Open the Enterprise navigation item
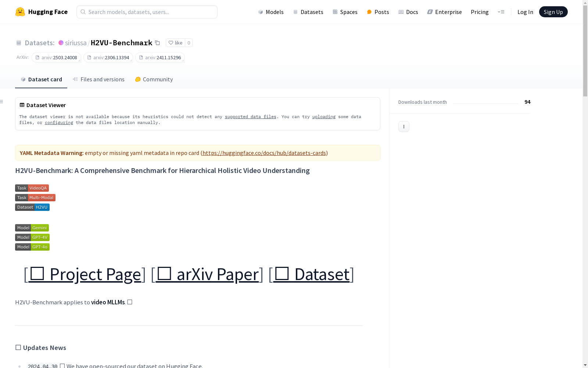Screen dimensions: 588x368 click(444, 12)
